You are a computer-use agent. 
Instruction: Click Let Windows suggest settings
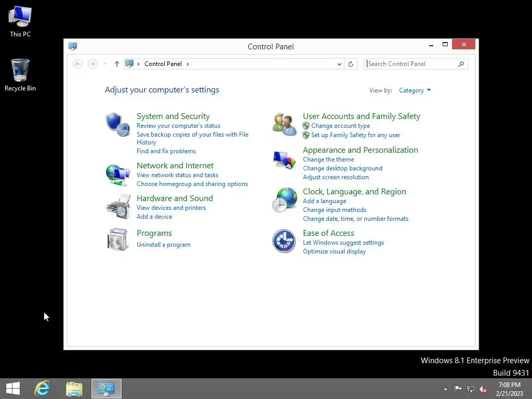[x=343, y=243]
